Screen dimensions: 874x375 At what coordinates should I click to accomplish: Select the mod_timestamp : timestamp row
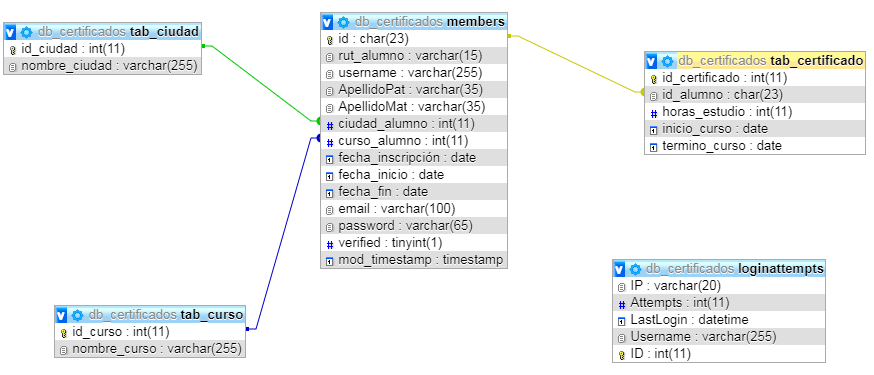(x=414, y=260)
